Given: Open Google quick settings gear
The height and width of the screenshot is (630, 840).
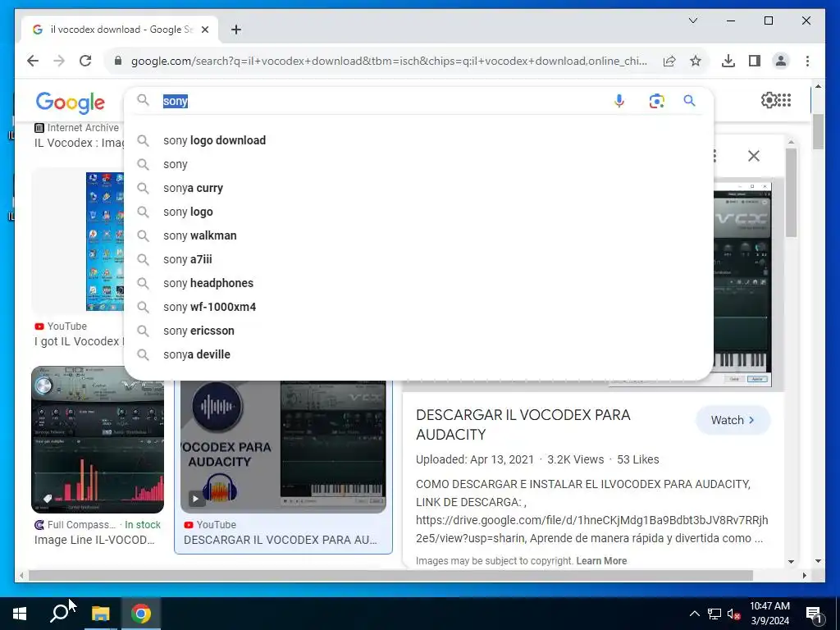Looking at the screenshot, I should coord(769,100).
